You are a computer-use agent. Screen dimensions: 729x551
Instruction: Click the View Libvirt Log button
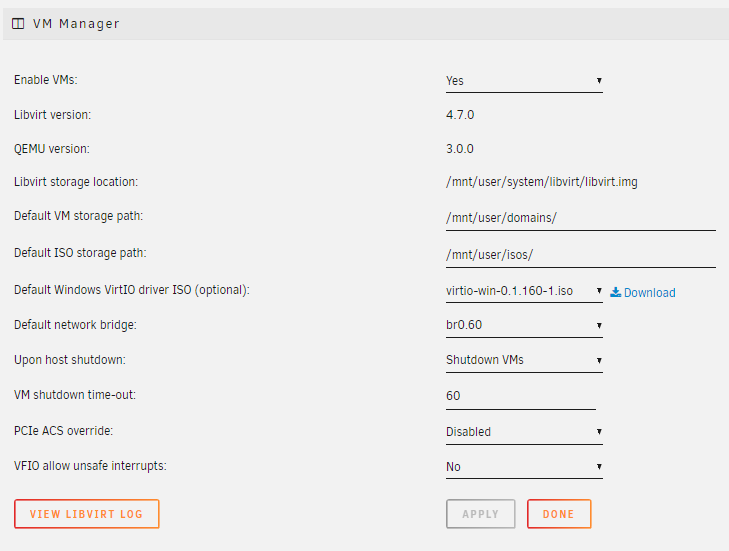[x=87, y=514]
